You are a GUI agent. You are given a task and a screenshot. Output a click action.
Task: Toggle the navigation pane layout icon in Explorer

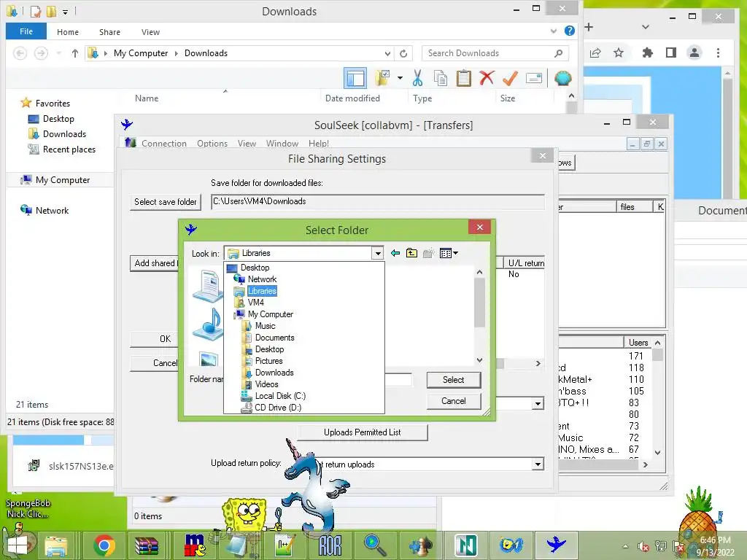point(355,78)
